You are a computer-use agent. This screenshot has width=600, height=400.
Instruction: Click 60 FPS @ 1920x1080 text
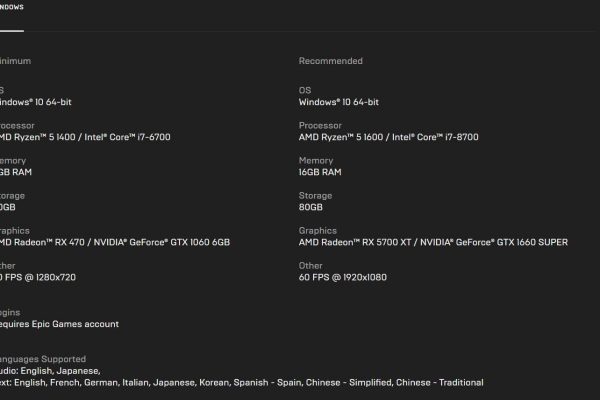click(x=342, y=278)
